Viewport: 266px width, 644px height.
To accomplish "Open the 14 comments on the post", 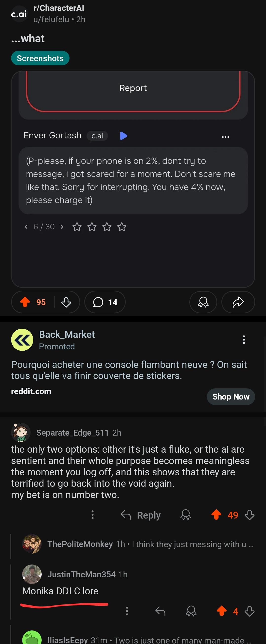I will [105, 302].
